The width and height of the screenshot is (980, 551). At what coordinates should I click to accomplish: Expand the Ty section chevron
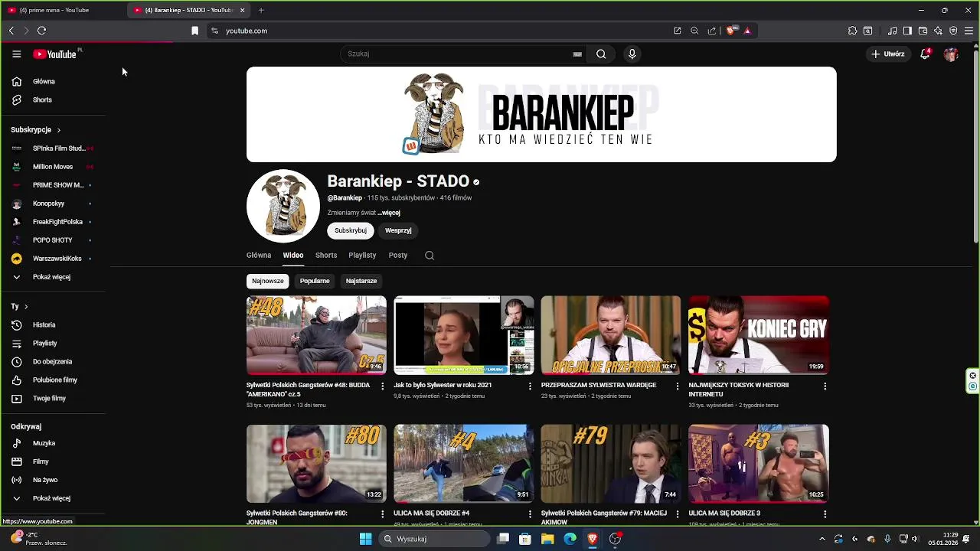tap(26, 307)
